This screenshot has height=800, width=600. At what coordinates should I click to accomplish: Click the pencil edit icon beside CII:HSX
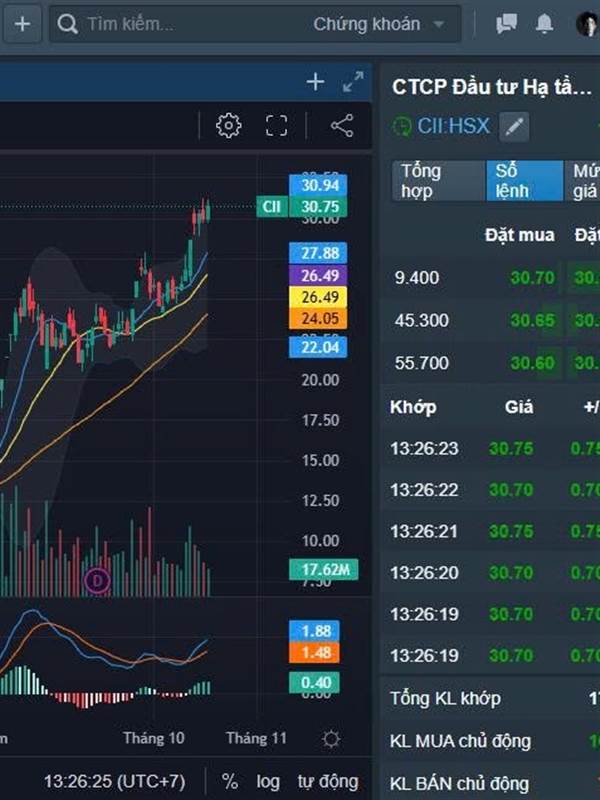tap(514, 126)
